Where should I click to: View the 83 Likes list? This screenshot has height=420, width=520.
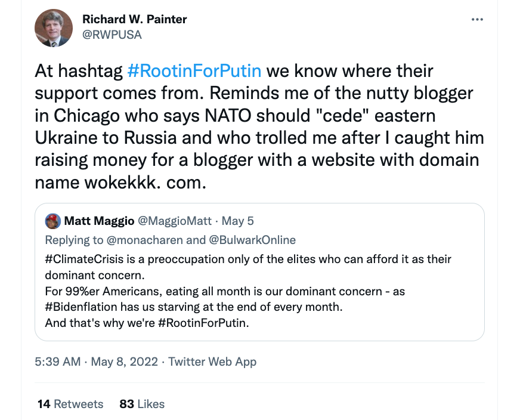[142, 404]
